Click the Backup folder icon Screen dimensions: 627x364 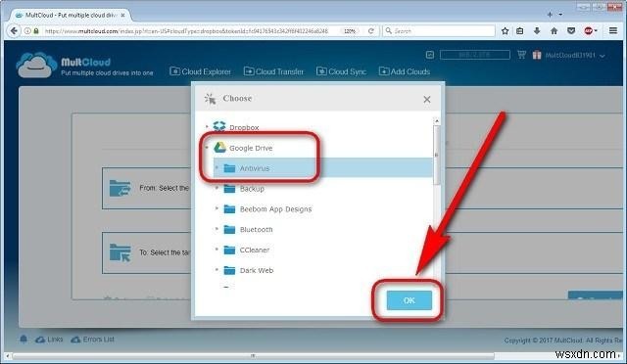click(x=229, y=188)
